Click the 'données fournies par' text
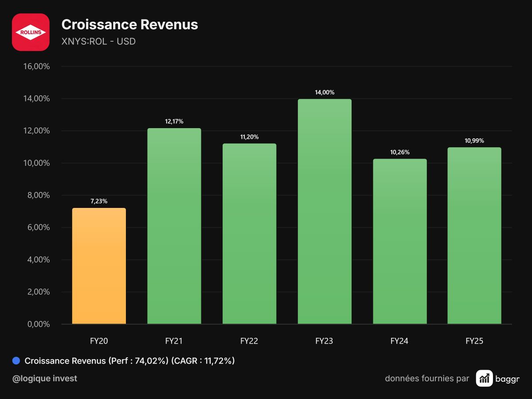This screenshot has height=399, width=532. click(427, 379)
